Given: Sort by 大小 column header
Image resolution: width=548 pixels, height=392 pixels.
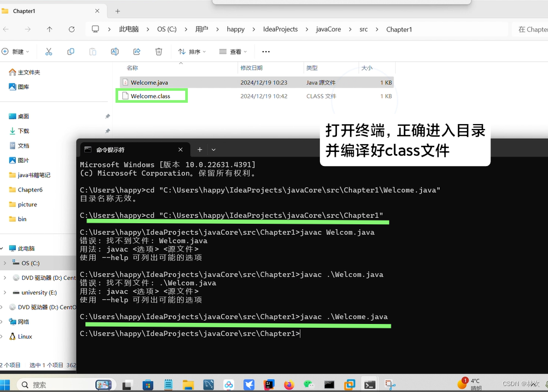Looking at the screenshot, I should [367, 68].
